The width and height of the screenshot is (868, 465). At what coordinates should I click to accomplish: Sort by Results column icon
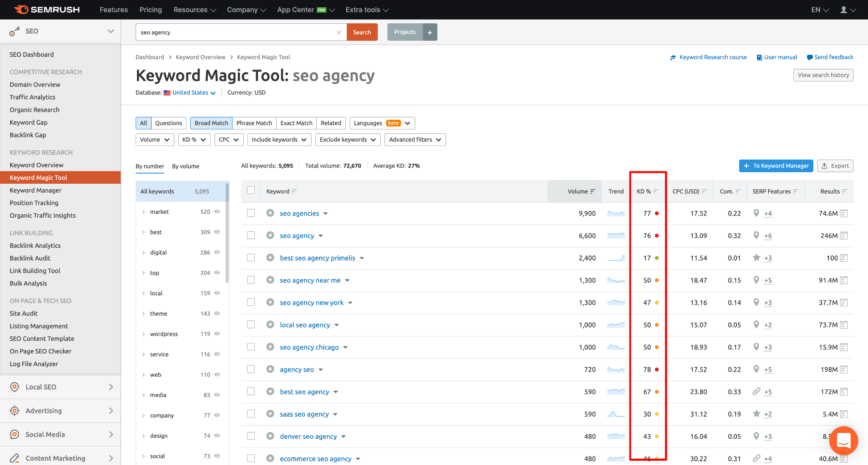coord(844,191)
